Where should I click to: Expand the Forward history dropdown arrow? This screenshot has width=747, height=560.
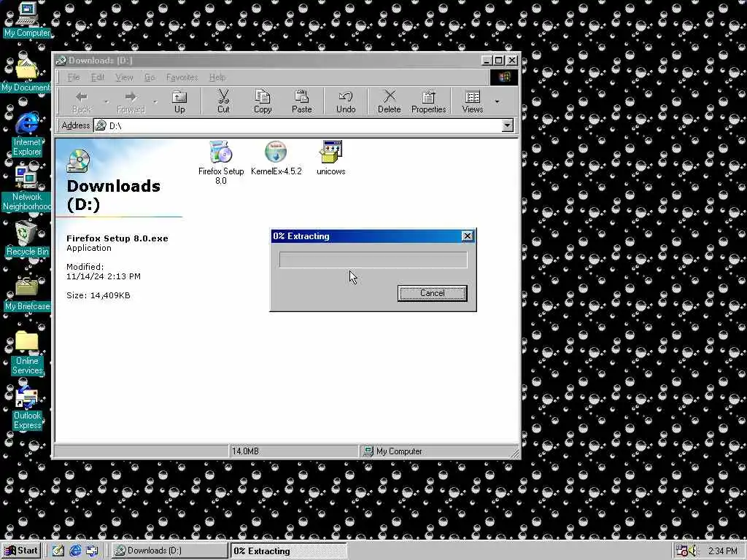pos(155,102)
